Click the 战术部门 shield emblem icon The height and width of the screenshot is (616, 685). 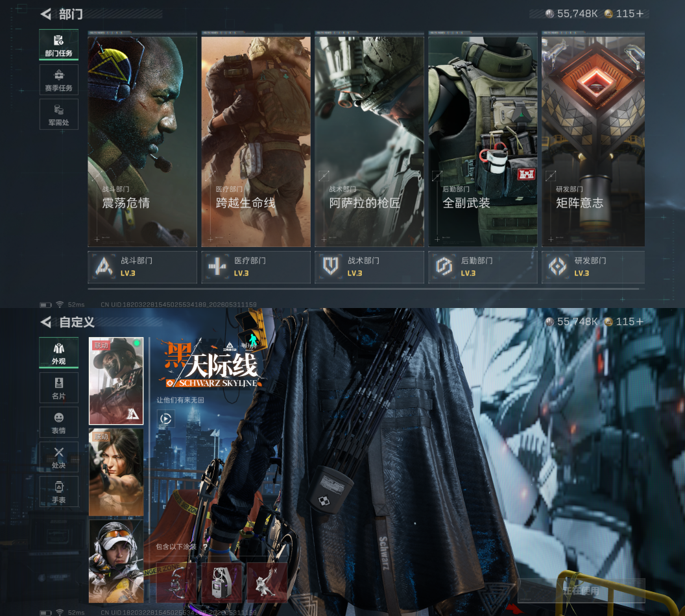331,267
